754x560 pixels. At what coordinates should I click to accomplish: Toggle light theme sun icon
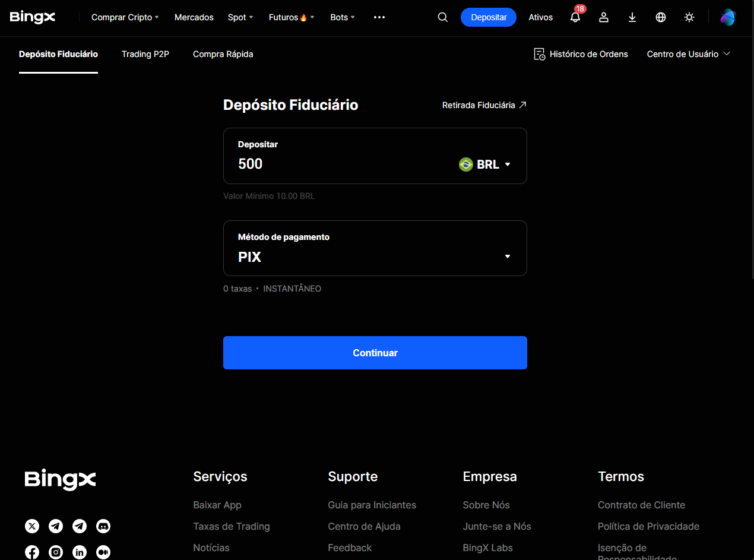coord(689,17)
